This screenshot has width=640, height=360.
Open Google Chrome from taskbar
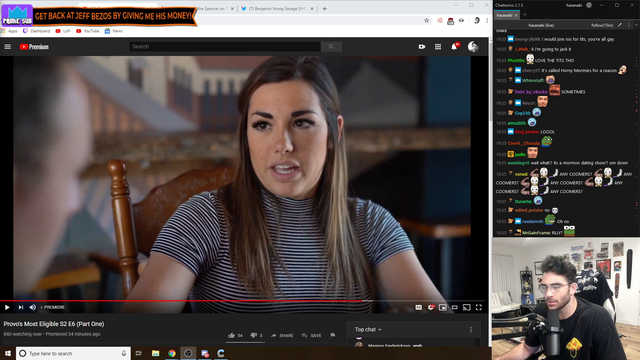pos(172,353)
